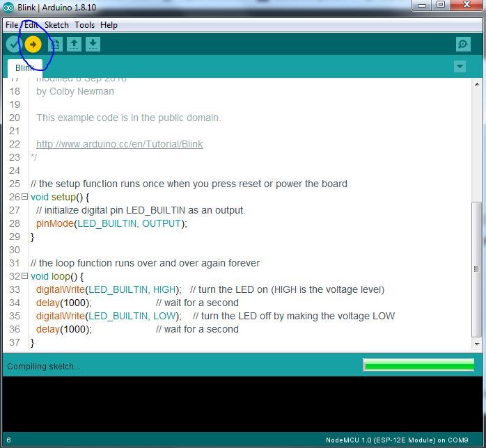Close the Arduino window
The image size is (486, 448).
467,5
